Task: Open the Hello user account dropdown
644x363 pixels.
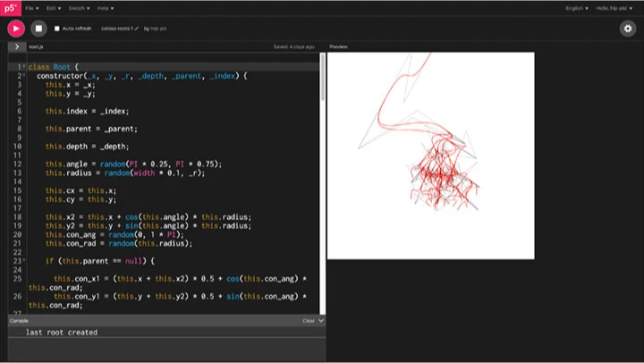Action: click(x=614, y=8)
